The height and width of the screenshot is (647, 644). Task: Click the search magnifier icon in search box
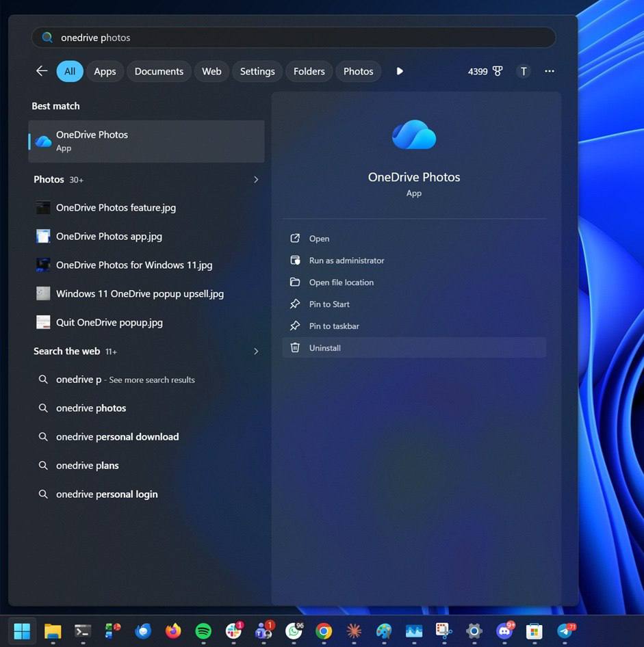point(47,38)
